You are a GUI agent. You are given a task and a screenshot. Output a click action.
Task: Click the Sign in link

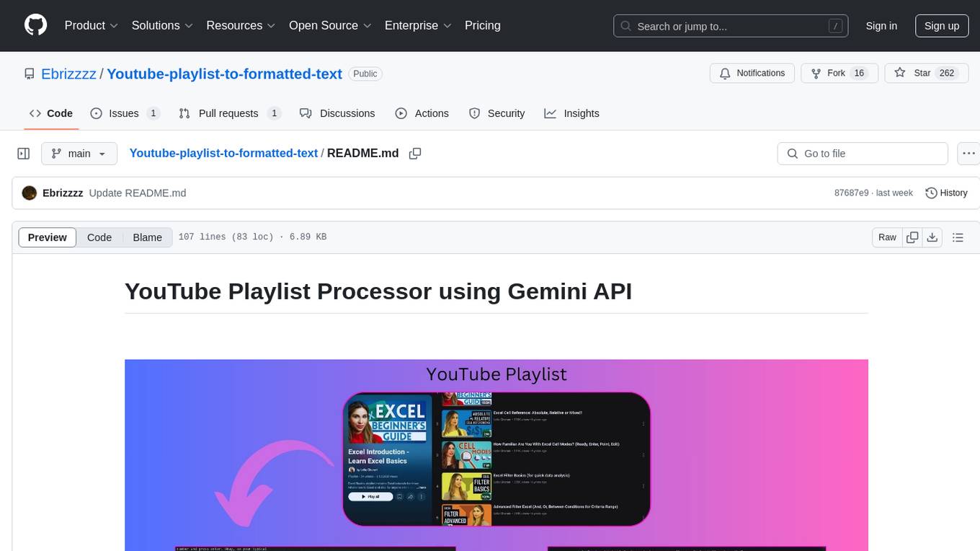[881, 26]
